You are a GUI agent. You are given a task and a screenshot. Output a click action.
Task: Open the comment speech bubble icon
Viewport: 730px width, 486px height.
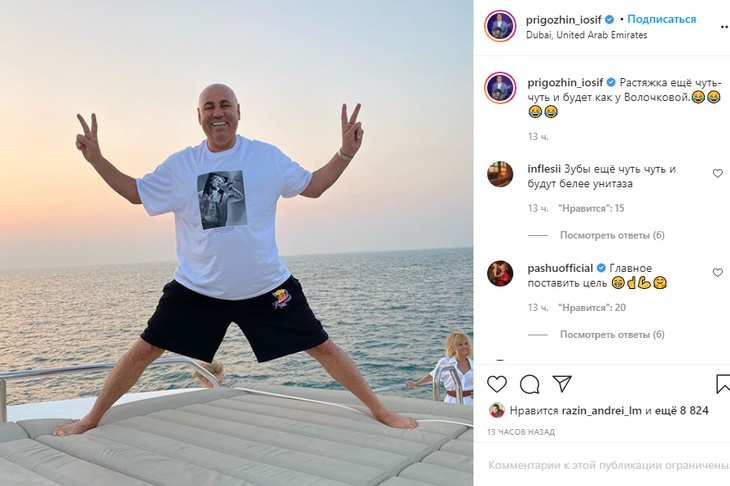[x=529, y=384]
